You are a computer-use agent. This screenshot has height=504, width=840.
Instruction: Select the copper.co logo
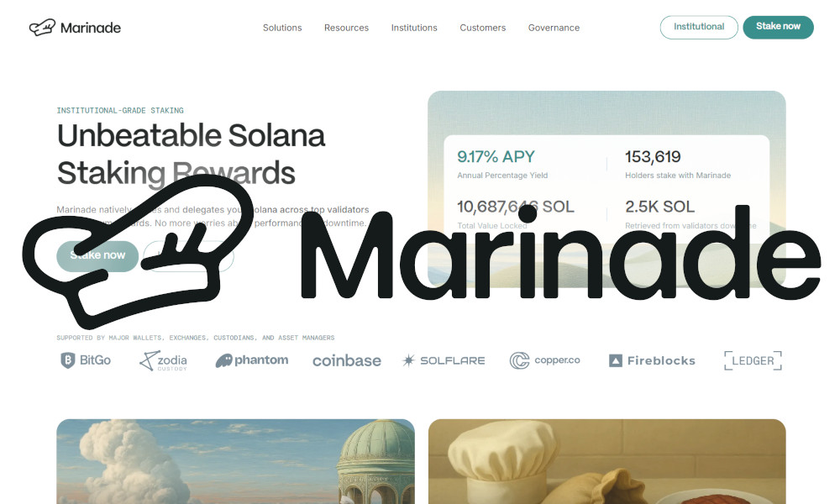[x=545, y=360]
